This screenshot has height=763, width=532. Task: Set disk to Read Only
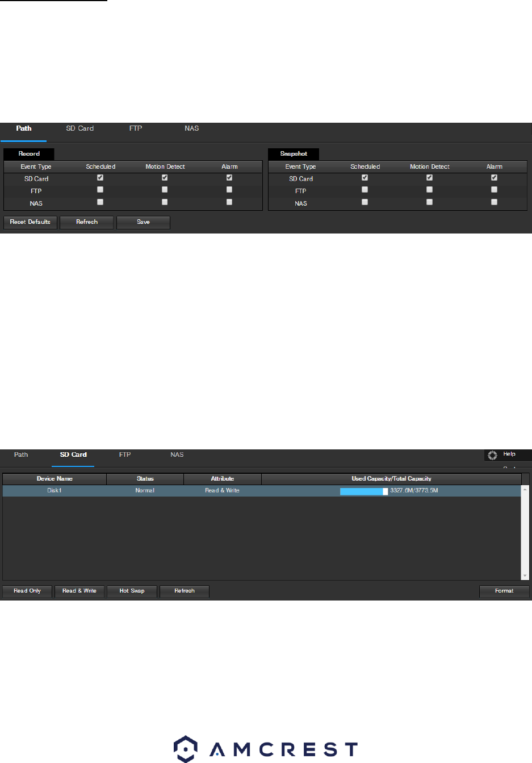point(27,591)
